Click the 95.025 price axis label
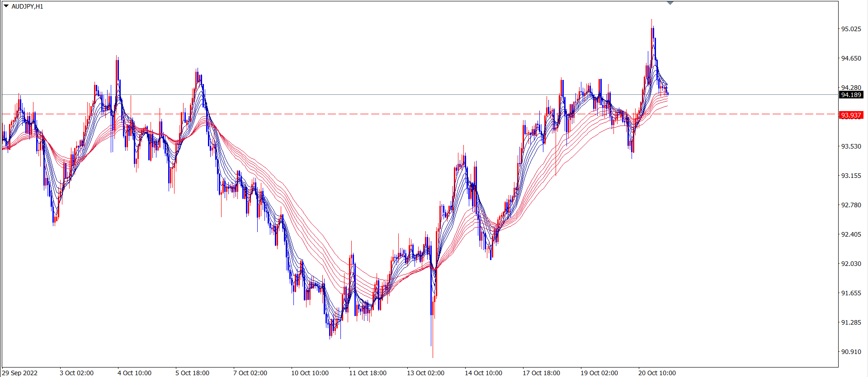868x377 pixels. coord(851,29)
